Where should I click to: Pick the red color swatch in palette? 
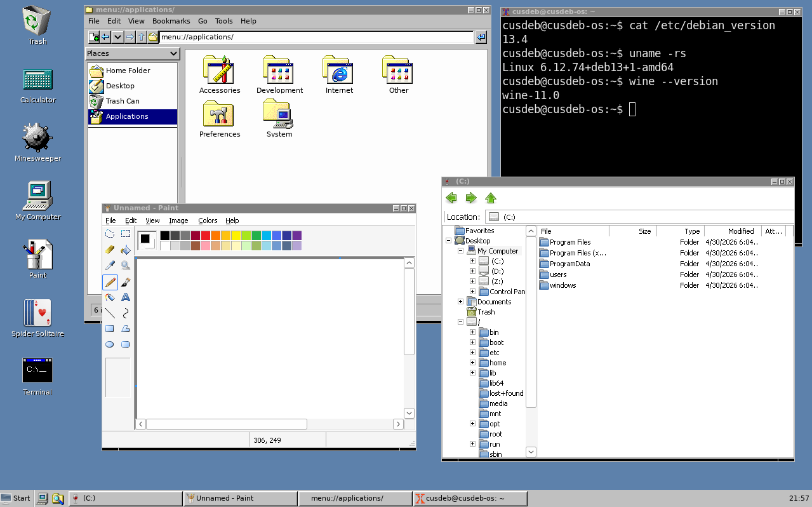[206, 236]
